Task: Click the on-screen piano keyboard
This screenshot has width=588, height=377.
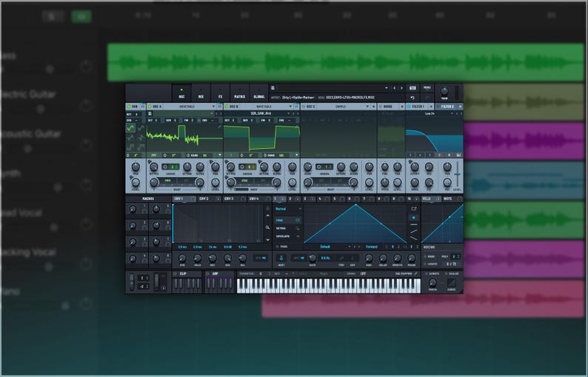Action: (x=329, y=286)
